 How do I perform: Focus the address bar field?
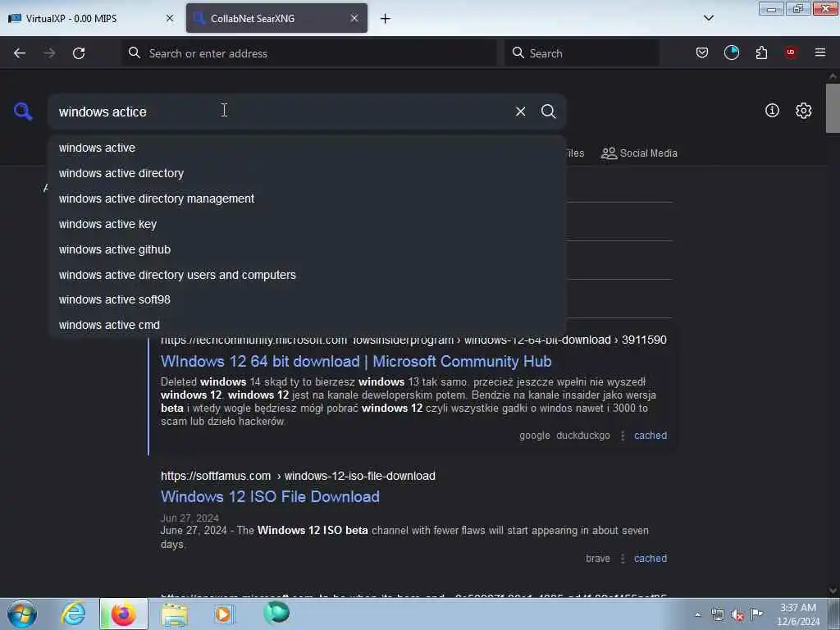point(309,53)
